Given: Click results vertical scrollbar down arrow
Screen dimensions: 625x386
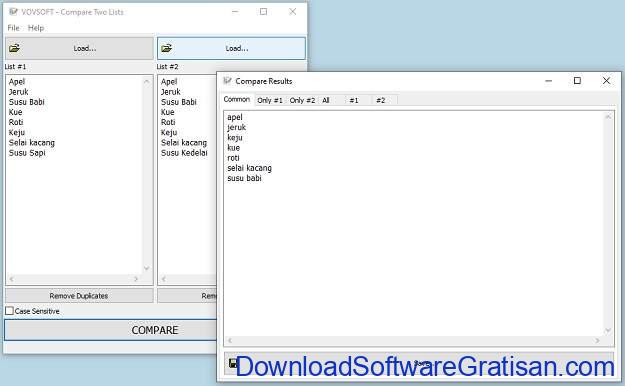Looking at the screenshot, I should 608,330.
